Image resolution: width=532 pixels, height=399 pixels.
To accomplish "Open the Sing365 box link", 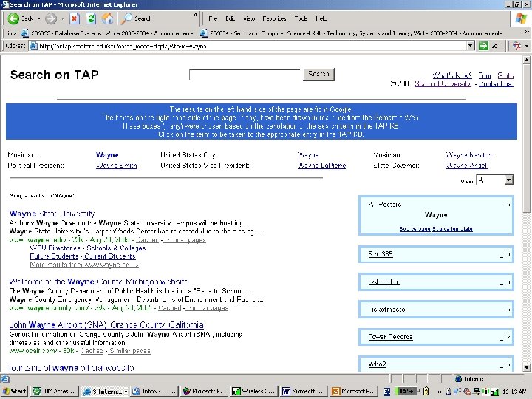I will [381, 254].
